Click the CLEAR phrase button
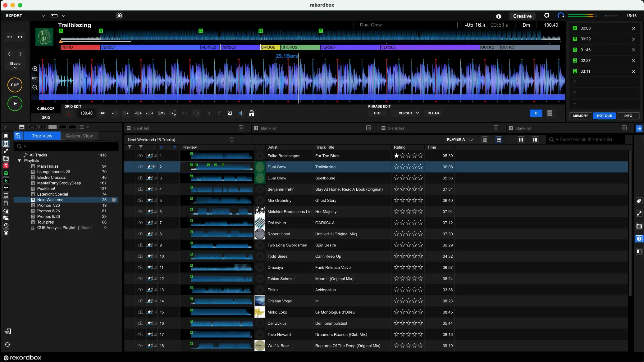 pos(433,113)
